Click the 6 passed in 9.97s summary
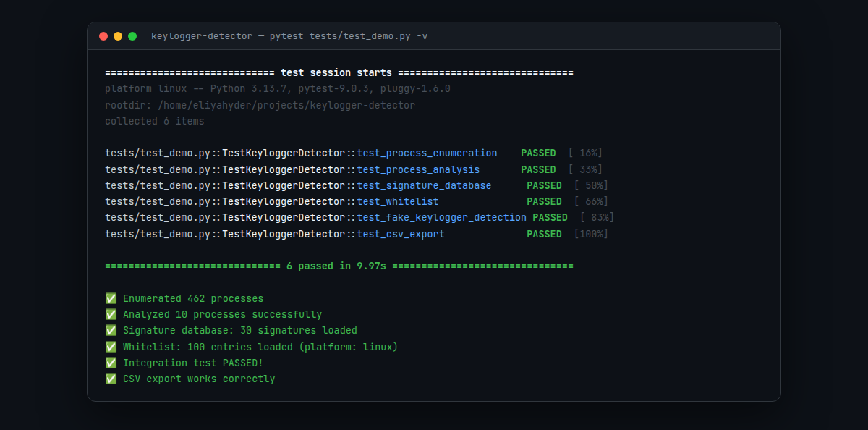Viewport: 868px width, 430px height. tap(339, 266)
